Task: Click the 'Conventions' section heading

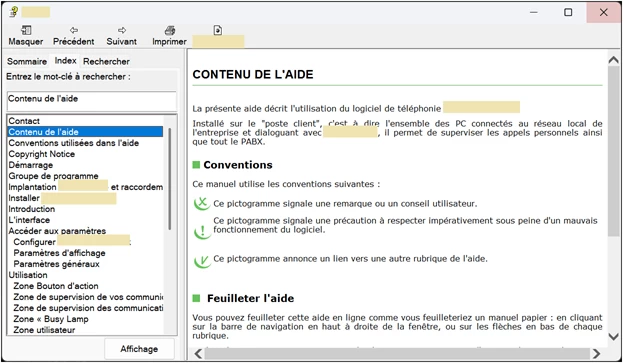Action: click(238, 165)
